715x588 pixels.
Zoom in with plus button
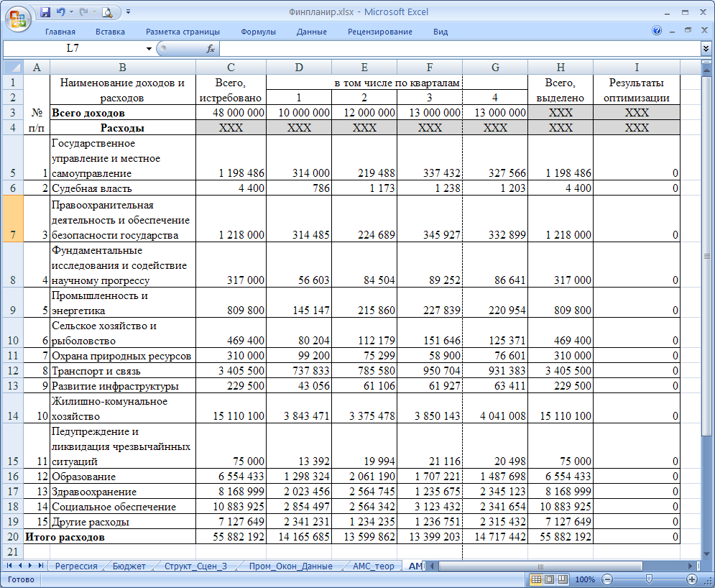tap(692, 579)
